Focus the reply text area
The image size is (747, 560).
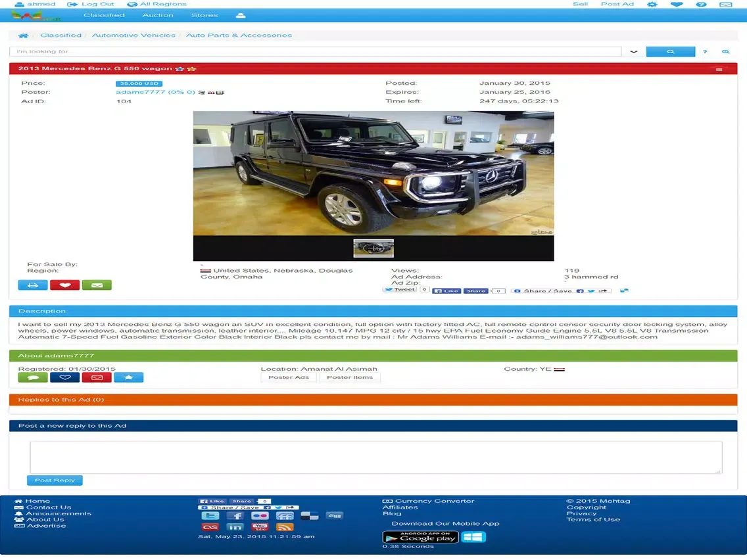[376, 457]
